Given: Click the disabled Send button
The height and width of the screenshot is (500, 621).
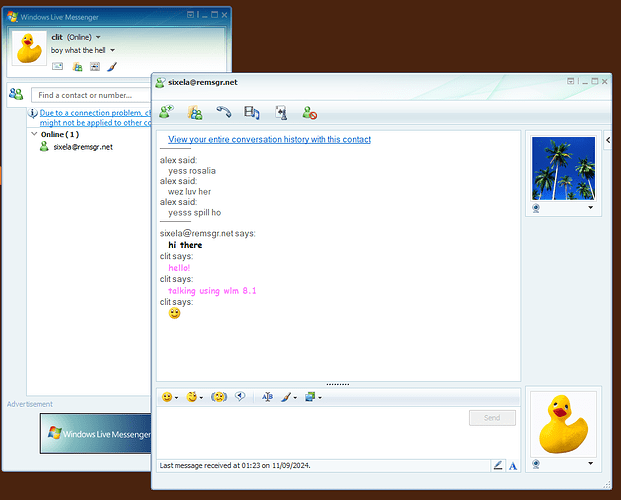Looking at the screenshot, I should tap(492, 418).
